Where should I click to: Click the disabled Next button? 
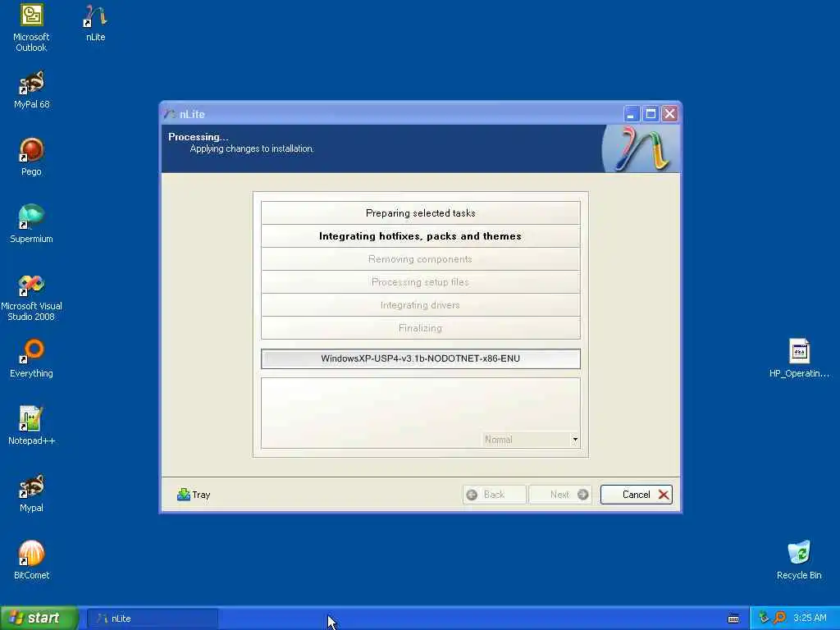point(559,495)
